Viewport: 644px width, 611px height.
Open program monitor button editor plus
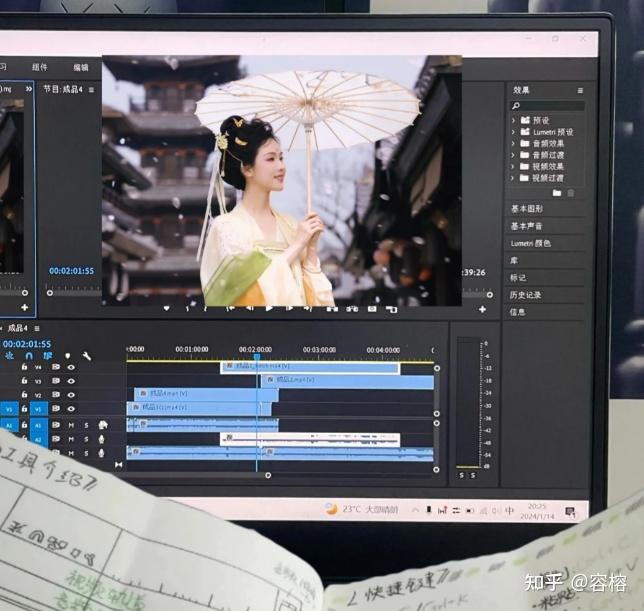click(x=483, y=309)
